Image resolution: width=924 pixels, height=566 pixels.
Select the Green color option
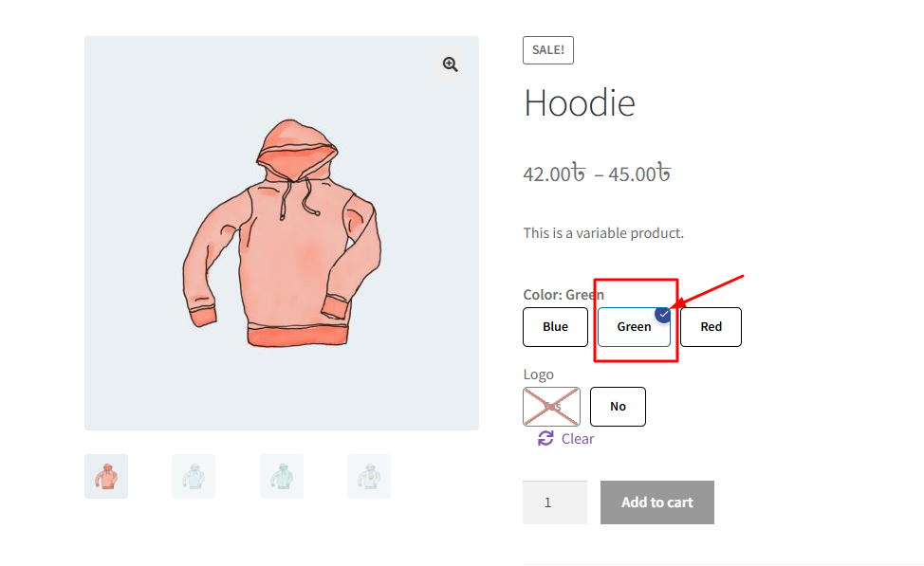[x=633, y=327]
